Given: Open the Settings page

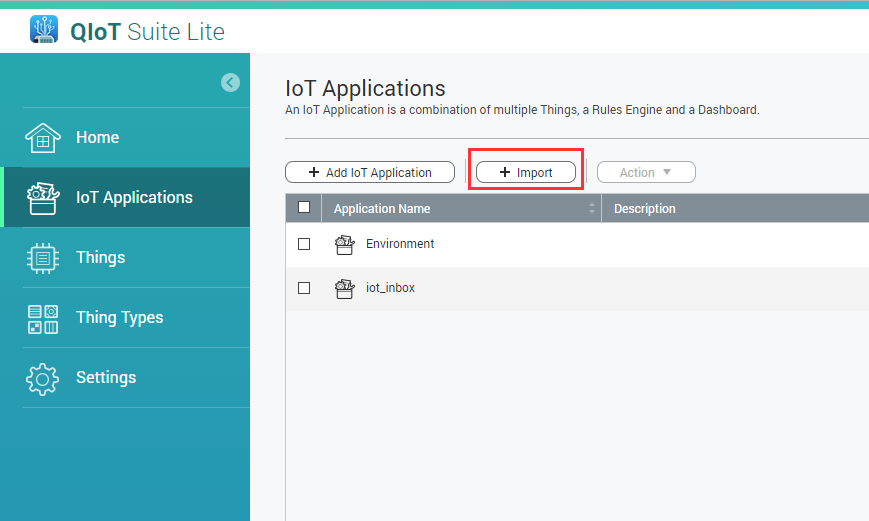Looking at the screenshot, I should [x=125, y=377].
